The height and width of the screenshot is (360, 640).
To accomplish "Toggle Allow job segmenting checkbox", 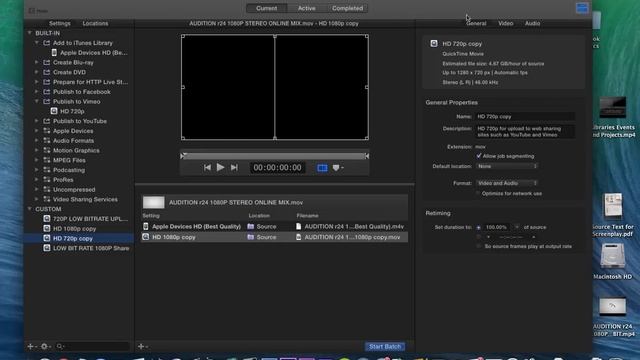I will tap(478, 156).
